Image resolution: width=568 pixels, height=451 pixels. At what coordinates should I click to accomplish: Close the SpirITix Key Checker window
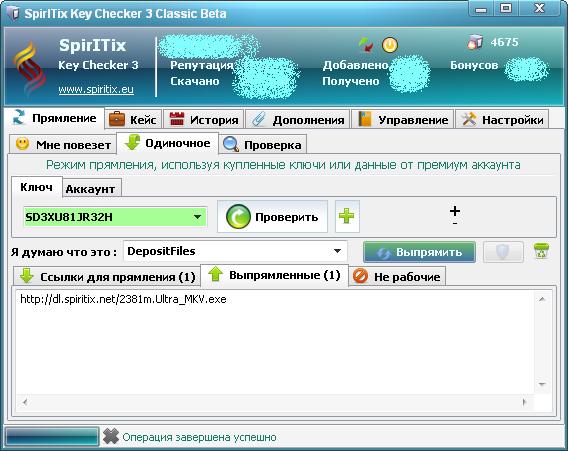(x=540, y=9)
